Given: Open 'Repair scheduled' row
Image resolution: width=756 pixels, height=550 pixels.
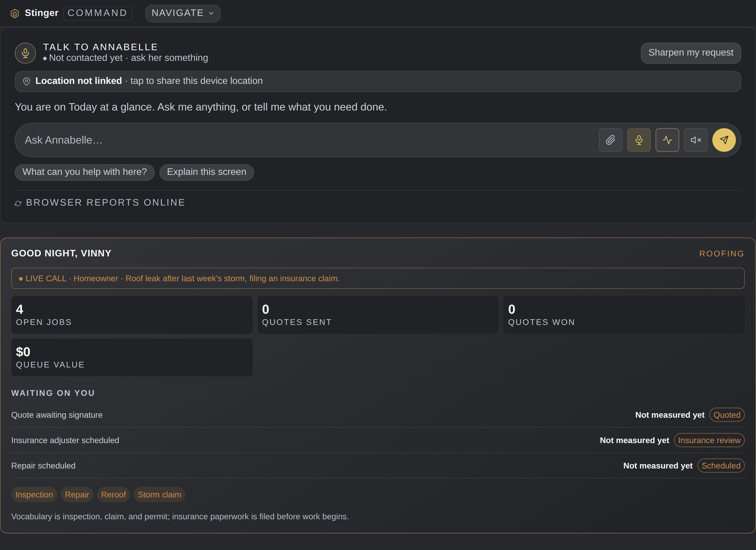Looking at the screenshot, I should [x=378, y=466].
